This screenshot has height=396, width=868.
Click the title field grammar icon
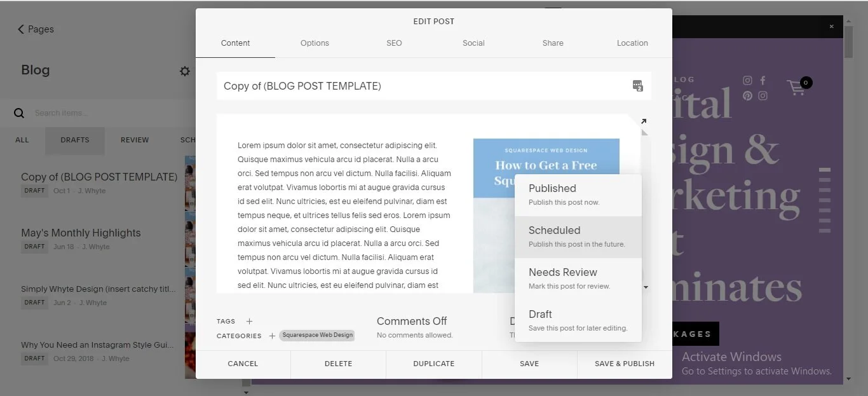coord(638,86)
